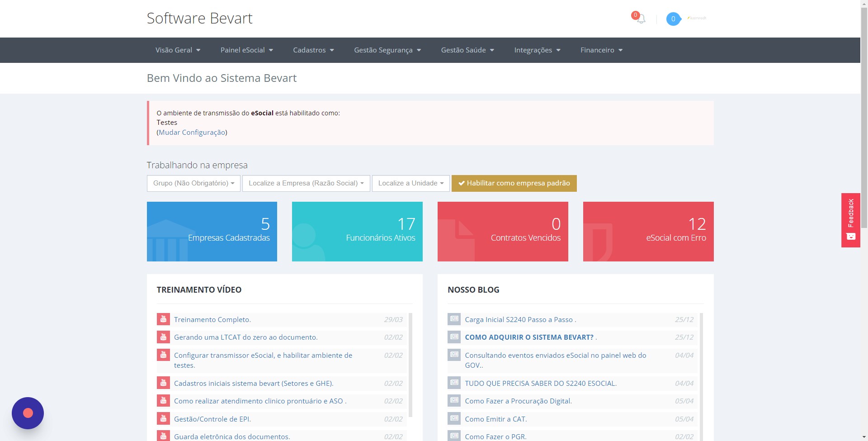This screenshot has width=868, height=441.
Task: Open Gestão/Controle de EPI link
Action: [x=212, y=419]
